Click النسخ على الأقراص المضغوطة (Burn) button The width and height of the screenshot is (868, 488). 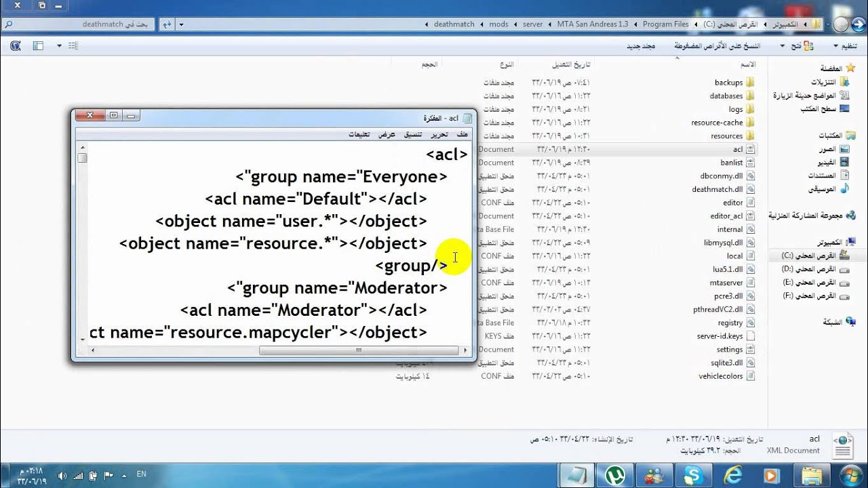point(717,46)
